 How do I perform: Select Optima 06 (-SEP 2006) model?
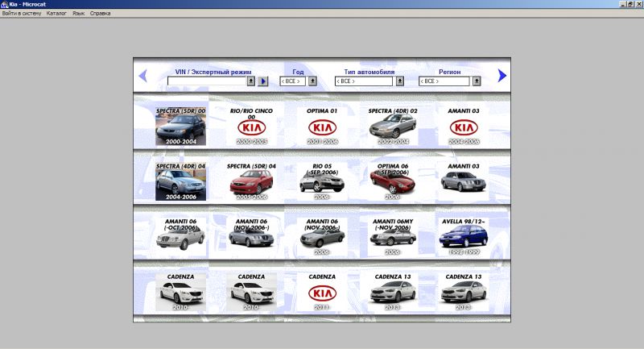pyautogui.click(x=393, y=181)
